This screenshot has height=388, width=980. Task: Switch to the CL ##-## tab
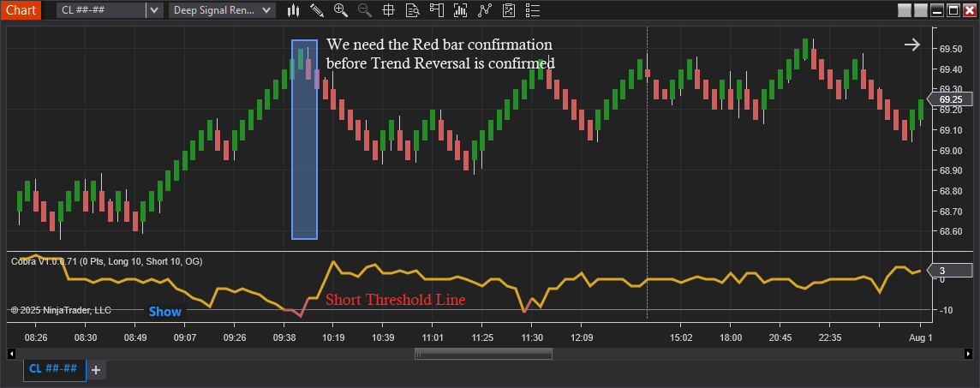[x=53, y=368]
